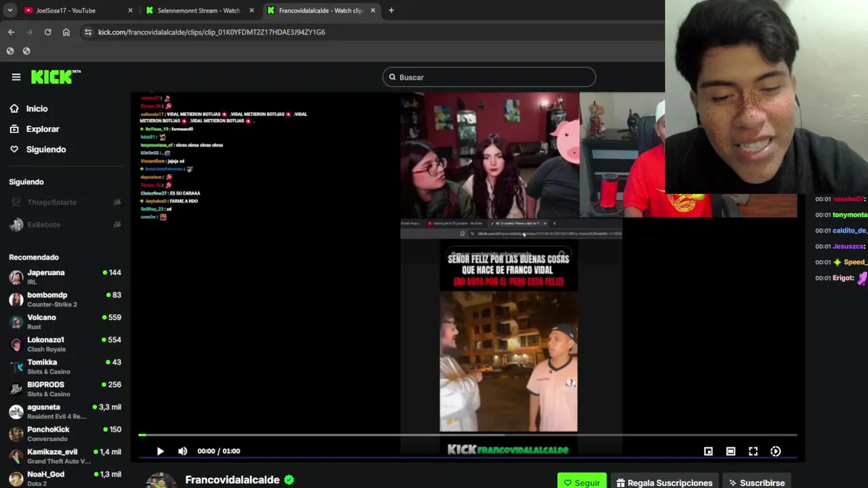Click the Recomendado section heading
This screenshot has width=868, height=488.
pos(34,257)
